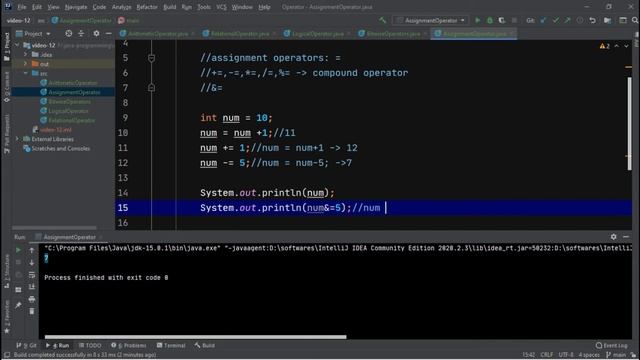Click the main Git branch widget
640x360 pixels.
(616, 355)
